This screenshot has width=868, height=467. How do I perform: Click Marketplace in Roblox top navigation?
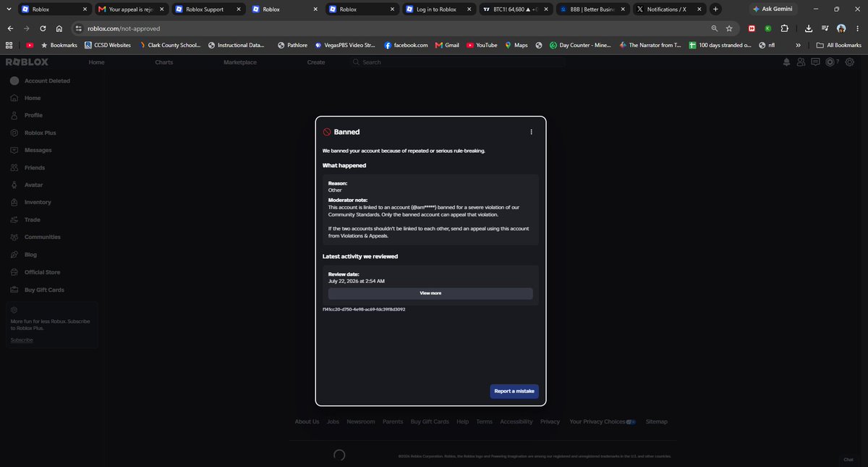(240, 62)
